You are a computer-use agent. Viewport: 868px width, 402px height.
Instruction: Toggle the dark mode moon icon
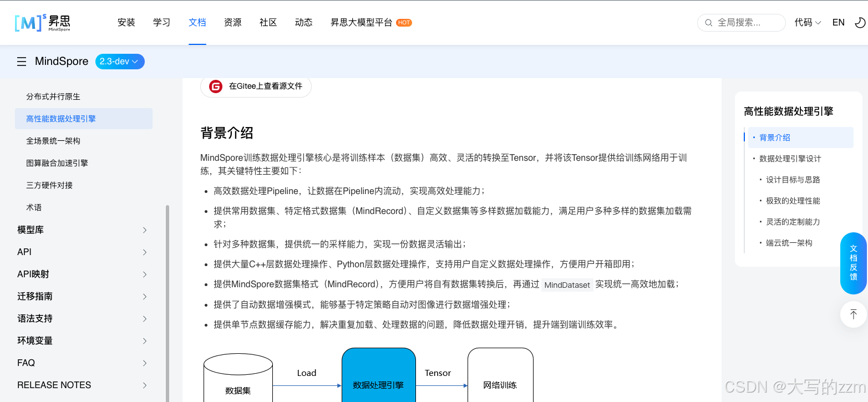(x=860, y=23)
